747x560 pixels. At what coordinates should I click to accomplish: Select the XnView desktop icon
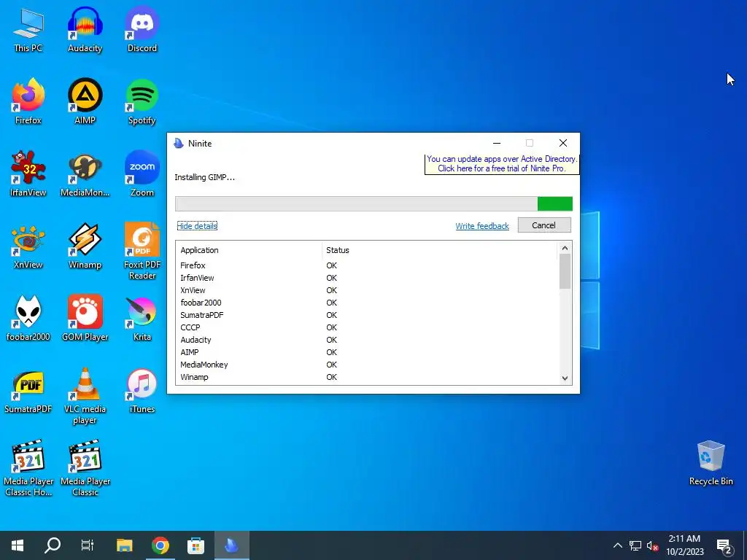click(28, 246)
